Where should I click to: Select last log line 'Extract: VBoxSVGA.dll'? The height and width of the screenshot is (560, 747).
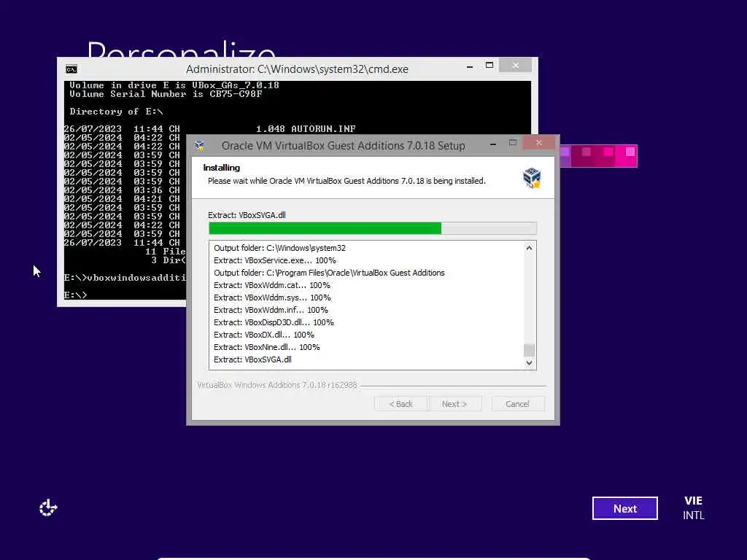[x=252, y=359]
